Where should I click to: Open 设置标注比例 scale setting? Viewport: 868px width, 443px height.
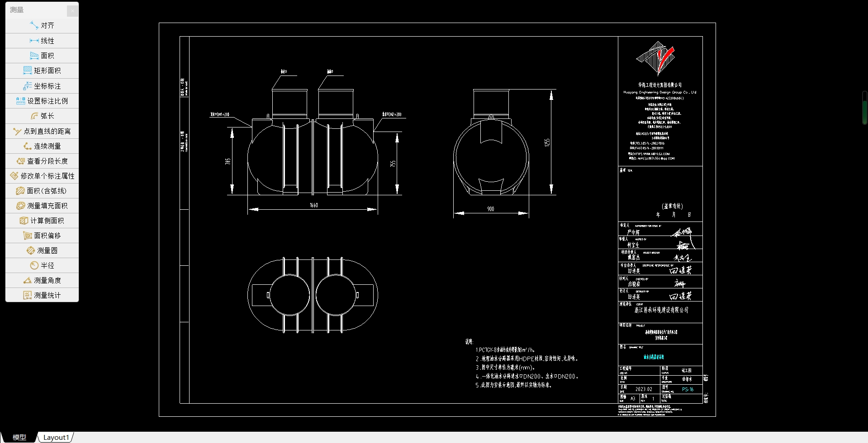42,101
